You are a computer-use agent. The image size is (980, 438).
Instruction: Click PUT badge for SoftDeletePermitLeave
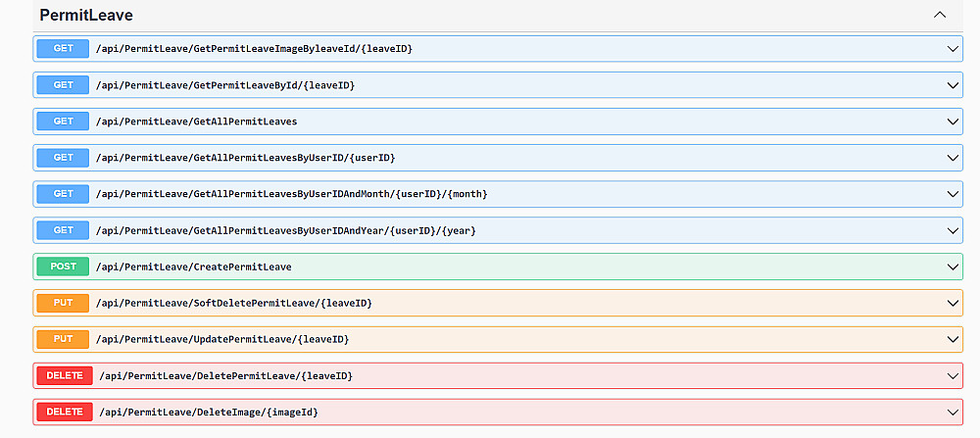pyautogui.click(x=63, y=303)
